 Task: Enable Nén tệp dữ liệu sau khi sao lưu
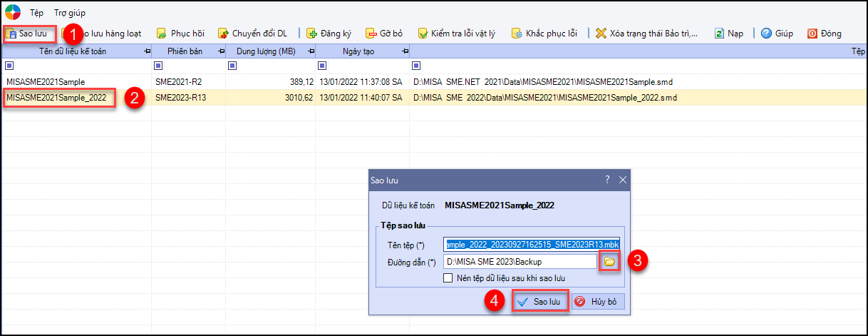click(448, 278)
